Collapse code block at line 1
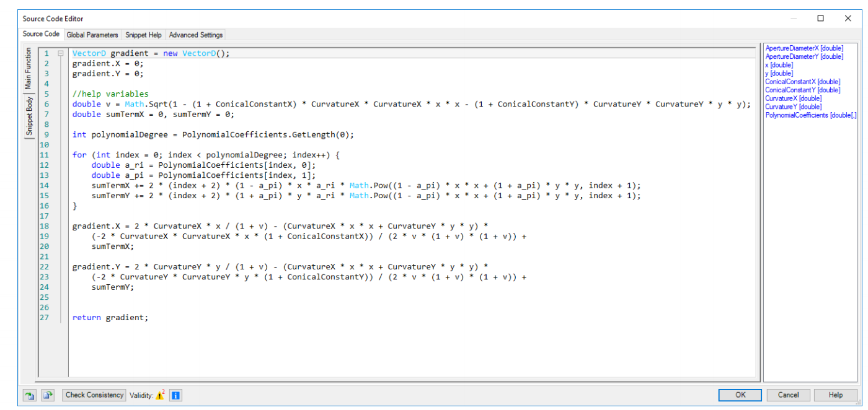The height and width of the screenshot is (410, 868). pyautogui.click(x=60, y=53)
